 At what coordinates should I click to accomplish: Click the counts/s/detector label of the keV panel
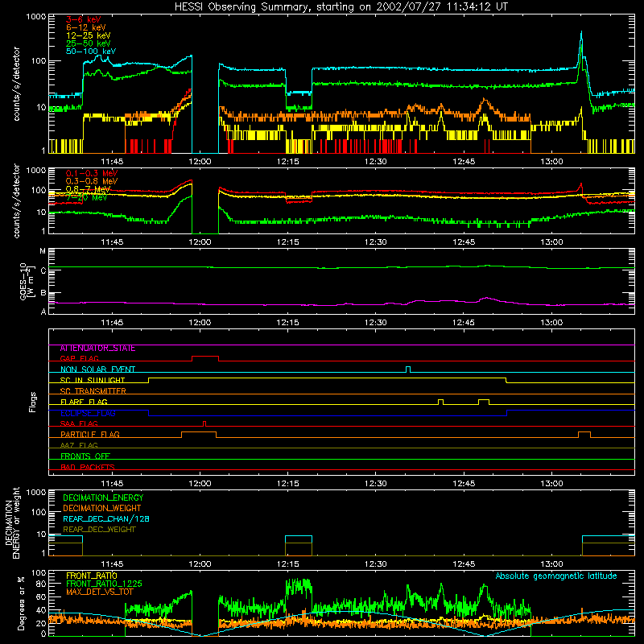(x=16, y=84)
